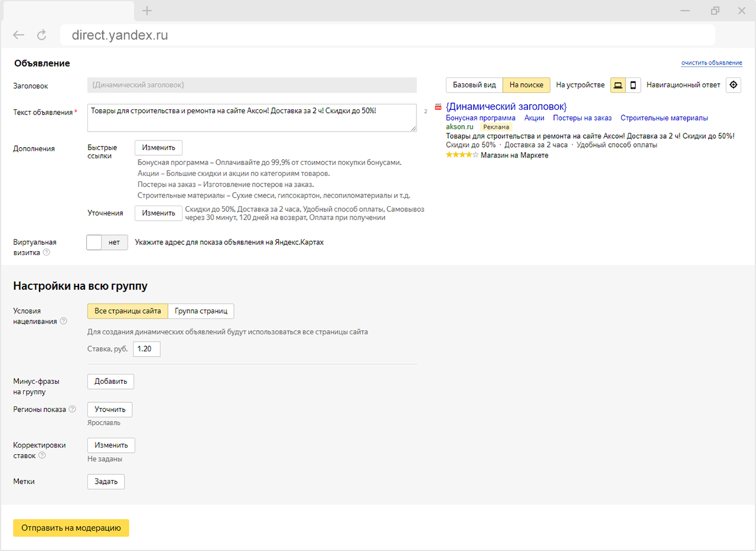
Task: Click Динамический заголовок link in preview
Action: 506,107
